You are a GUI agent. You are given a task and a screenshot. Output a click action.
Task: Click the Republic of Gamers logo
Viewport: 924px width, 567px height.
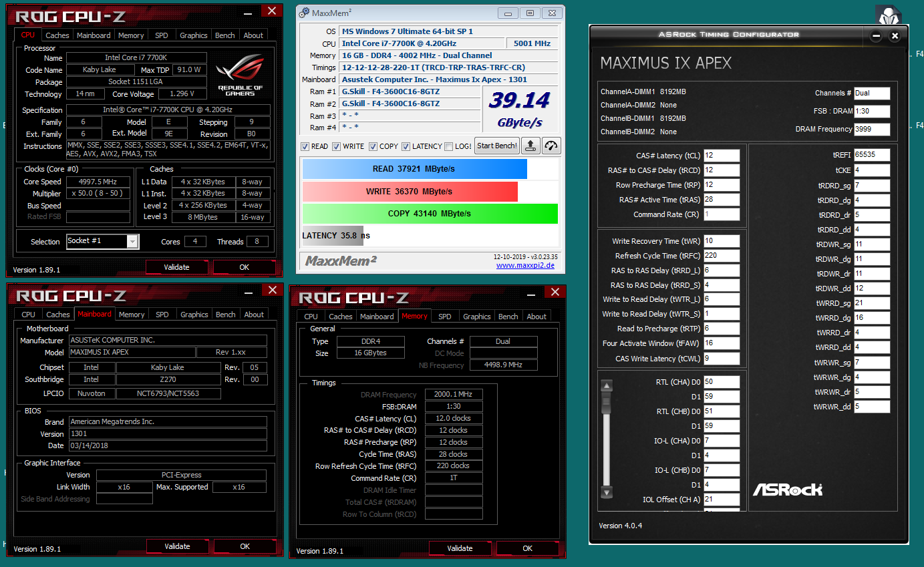pyautogui.click(x=240, y=75)
